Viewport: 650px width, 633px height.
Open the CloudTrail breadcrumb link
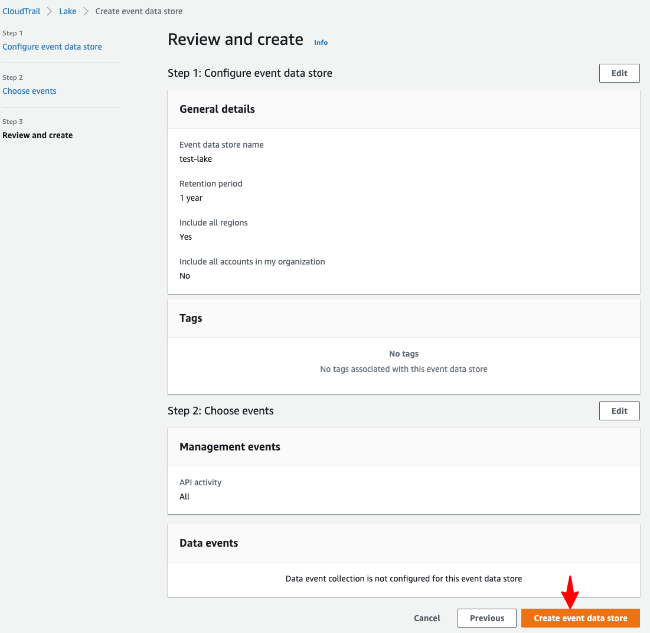coord(21,11)
